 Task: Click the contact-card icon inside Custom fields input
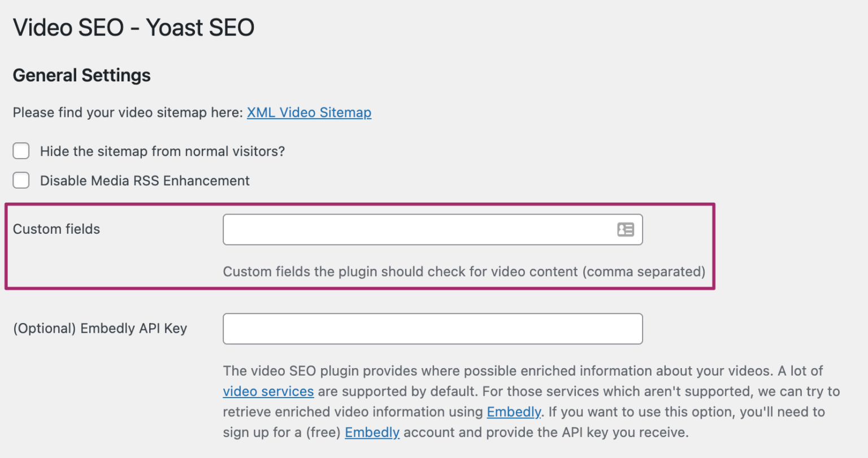point(625,229)
